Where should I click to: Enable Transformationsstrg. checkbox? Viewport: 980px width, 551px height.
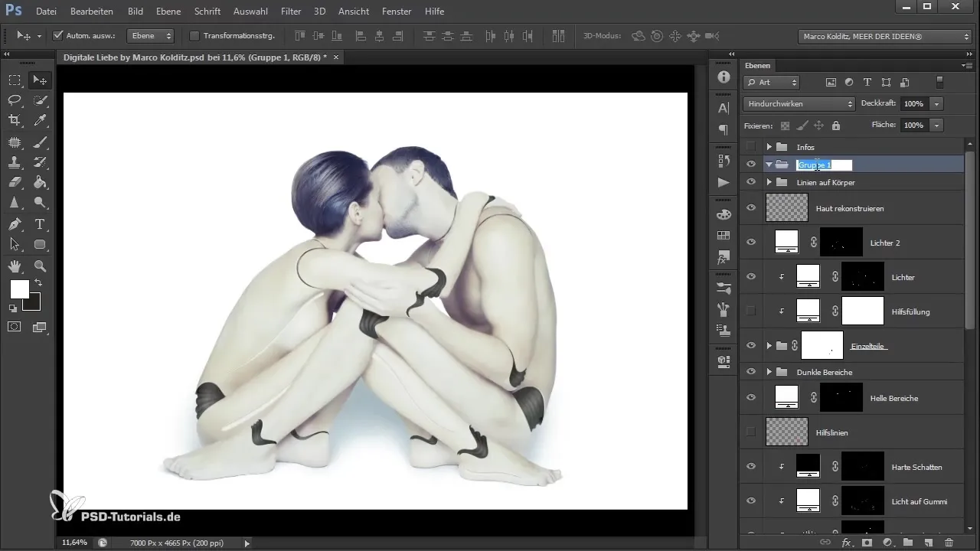coord(194,36)
